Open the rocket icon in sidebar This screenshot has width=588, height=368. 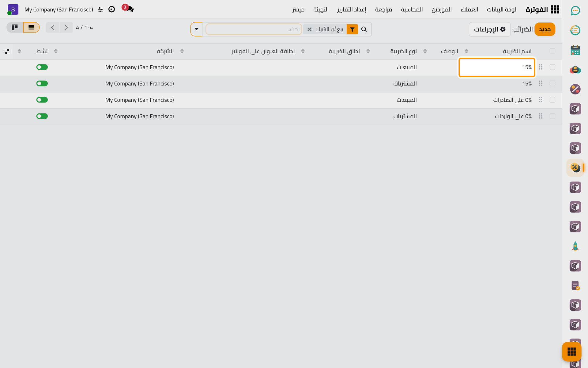coord(575,246)
